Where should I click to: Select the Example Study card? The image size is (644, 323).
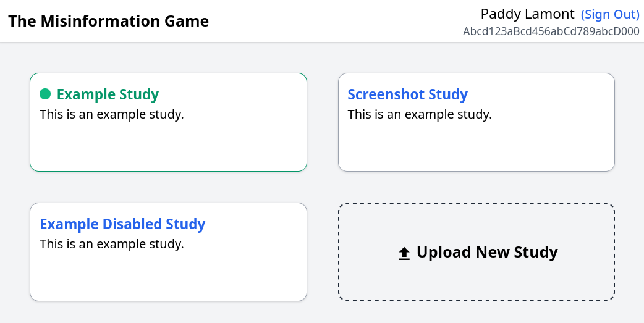click(168, 122)
